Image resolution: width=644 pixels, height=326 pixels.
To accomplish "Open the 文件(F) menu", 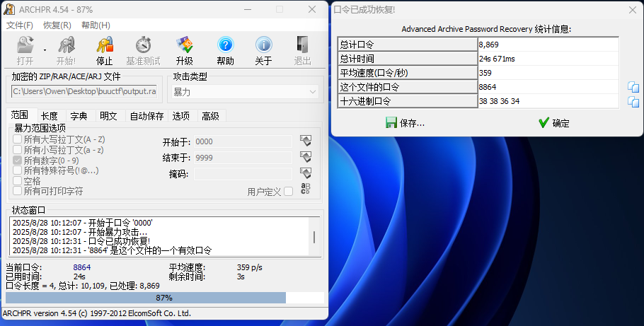I will (x=20, y=25).
